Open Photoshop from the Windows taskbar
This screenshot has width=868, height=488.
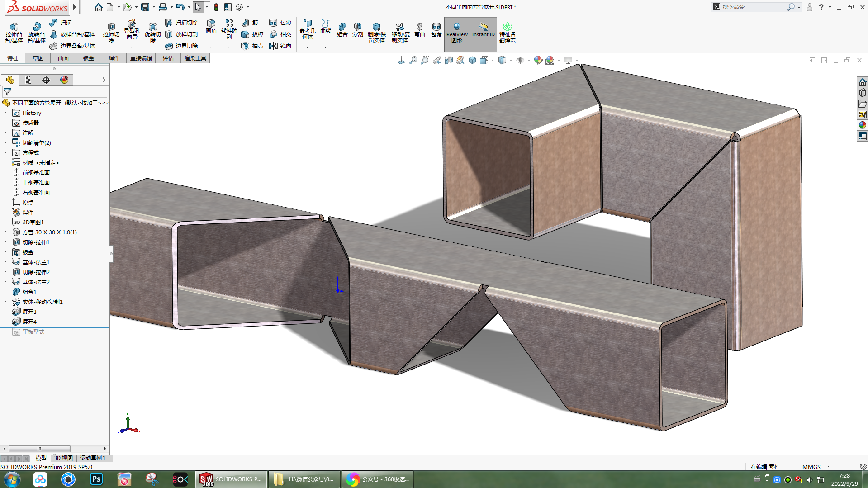point(96,479)
